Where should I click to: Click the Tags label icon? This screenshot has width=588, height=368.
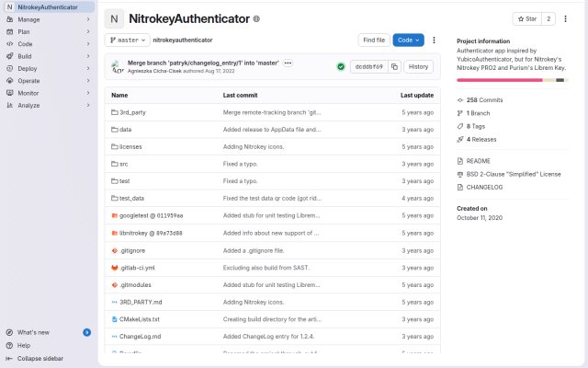pyautogui.click(x=460, y=126)
